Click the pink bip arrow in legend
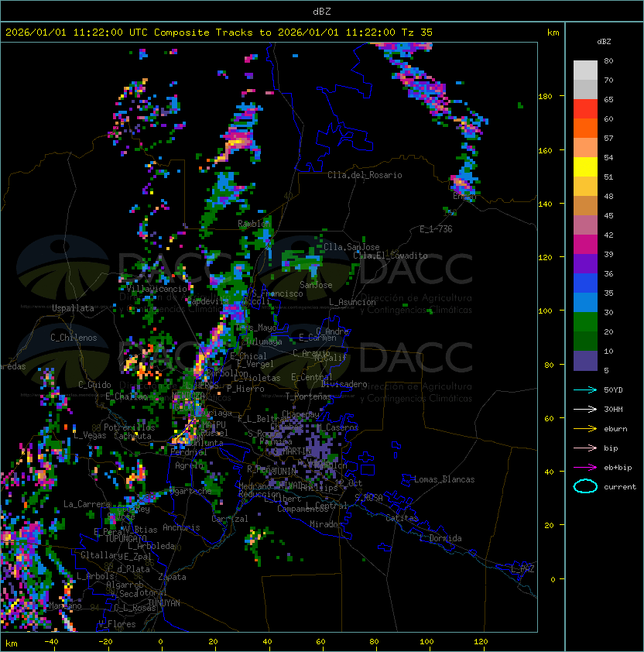Viewport: 644px width, 652px height. click(585, 448)
